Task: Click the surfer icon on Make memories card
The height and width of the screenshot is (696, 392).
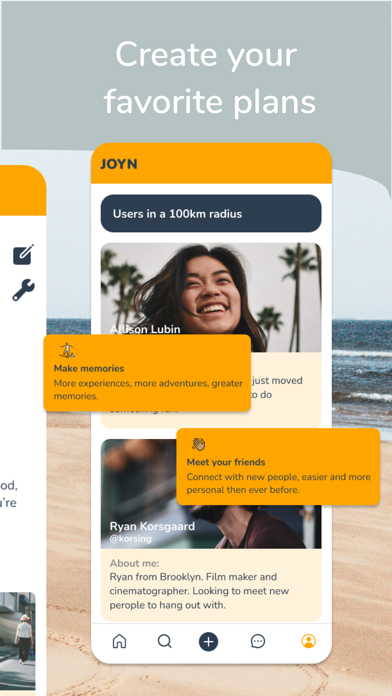Action: pyautogui.click(x=67, y=350)
